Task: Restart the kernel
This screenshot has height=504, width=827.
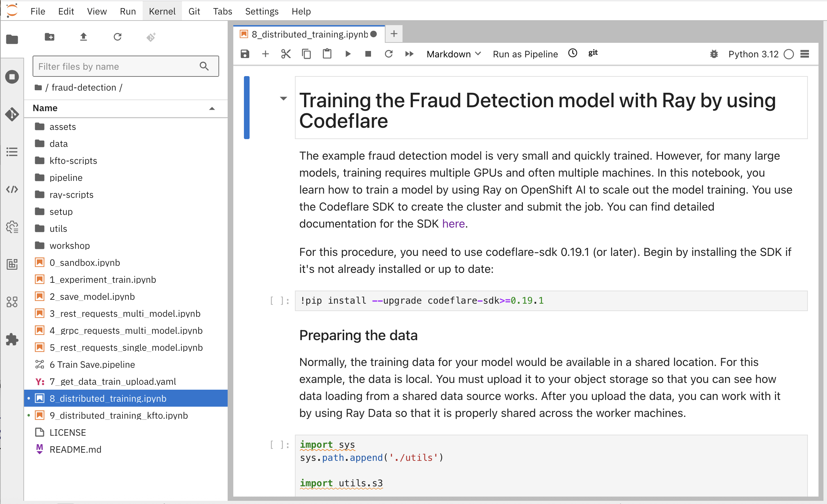Action: pyautogui.click(x=389, y=54)
